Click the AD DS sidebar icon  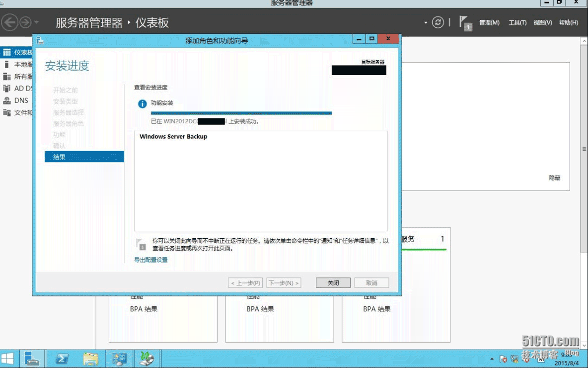coord(7,89)
